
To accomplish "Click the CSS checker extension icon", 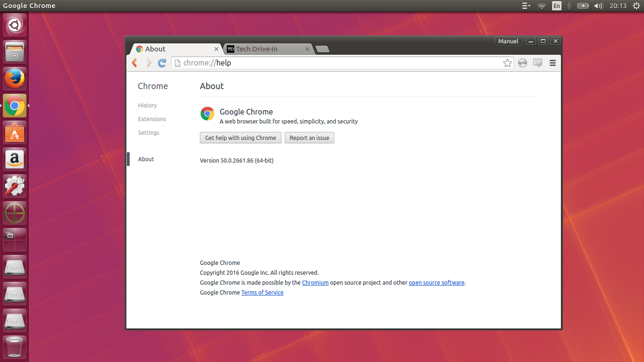I will tap(537, 63).
